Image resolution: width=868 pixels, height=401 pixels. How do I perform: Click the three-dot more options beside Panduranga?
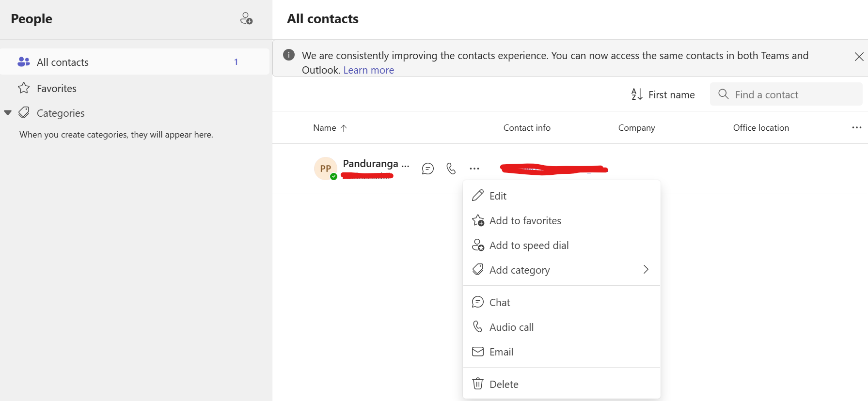(474, 169)
